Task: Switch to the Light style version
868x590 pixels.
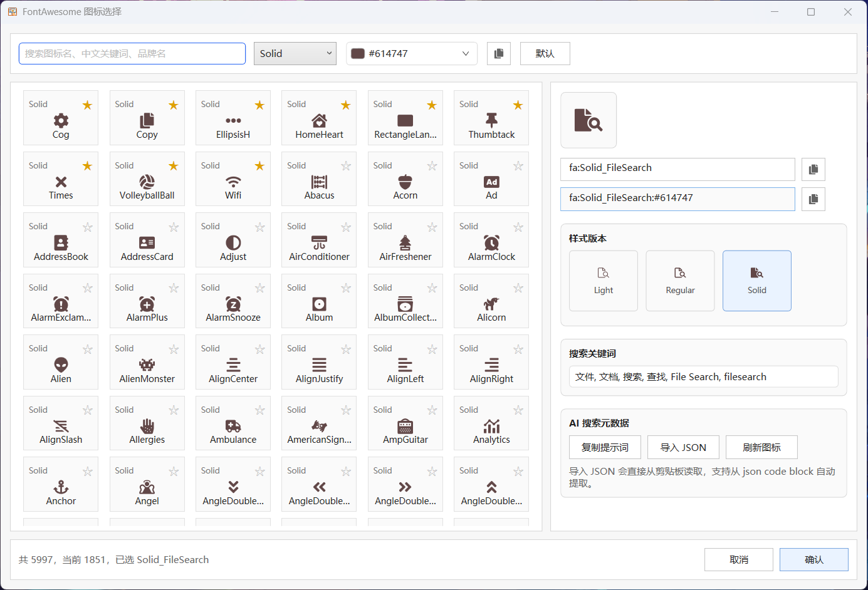Action: point(604,281)
